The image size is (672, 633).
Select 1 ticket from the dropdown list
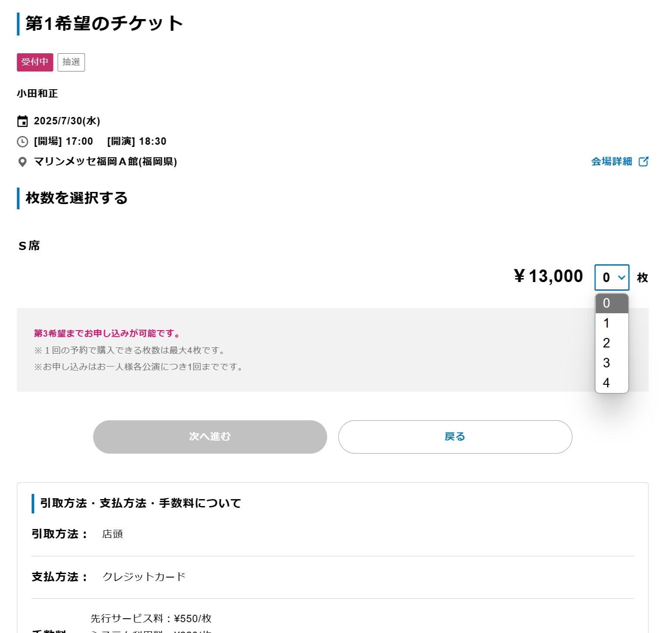612,323
